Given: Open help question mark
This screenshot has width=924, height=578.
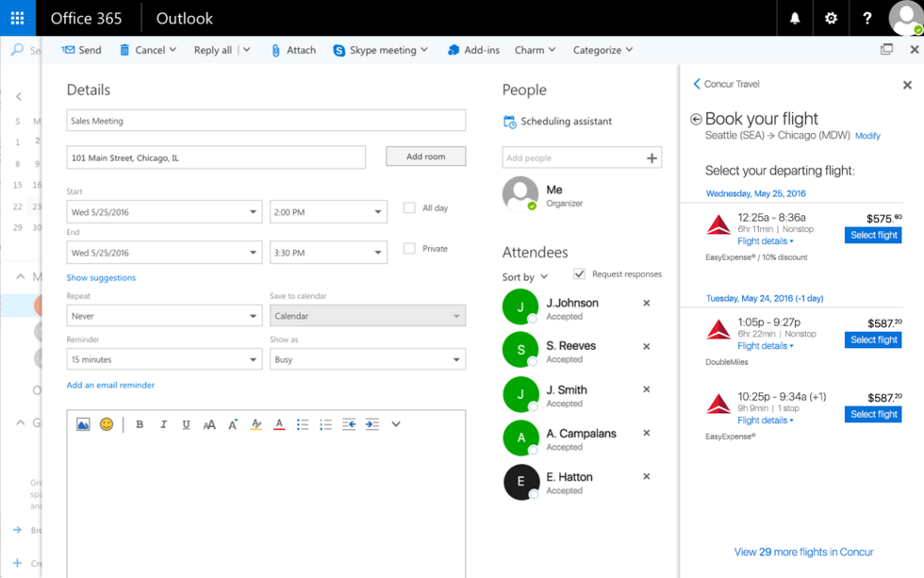Looking at the screenshot, I should tap(866, 18).
